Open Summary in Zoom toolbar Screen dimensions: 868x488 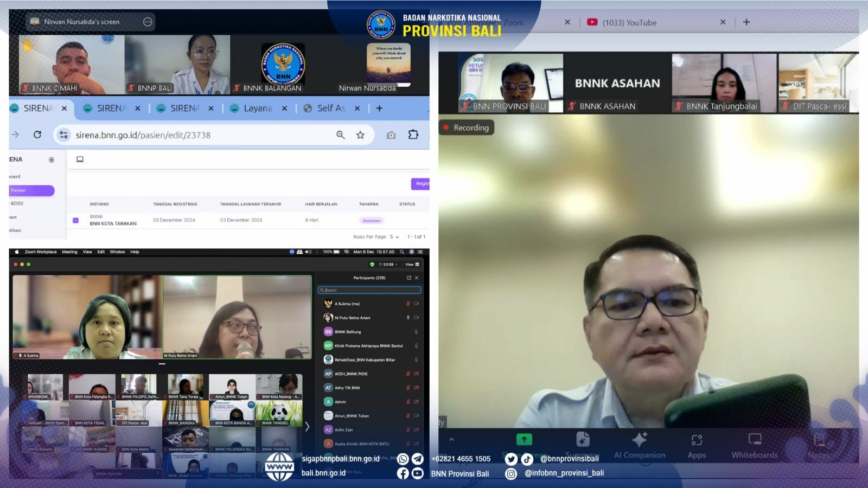click(x=583, y=445)
